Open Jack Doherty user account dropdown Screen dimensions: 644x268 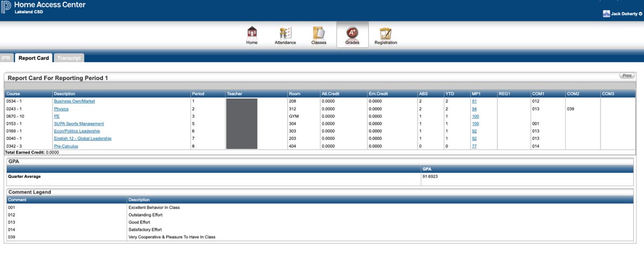(623, 14)
